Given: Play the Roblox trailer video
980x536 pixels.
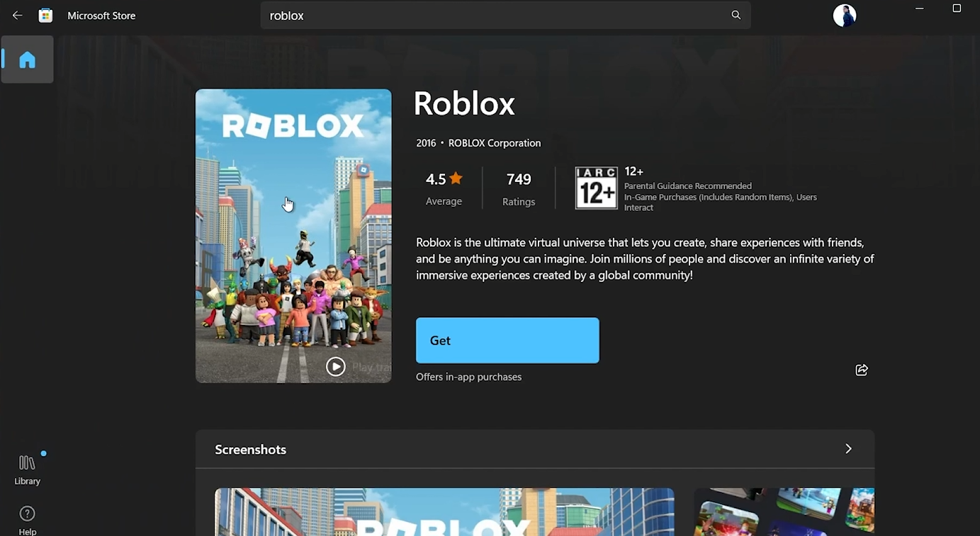Looking at the screenshot, I should tap(335, 366).
